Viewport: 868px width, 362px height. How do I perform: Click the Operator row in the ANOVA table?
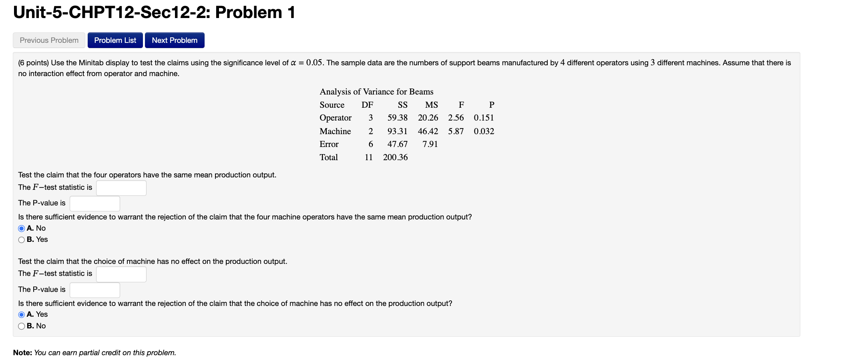(x=336, y=118)
